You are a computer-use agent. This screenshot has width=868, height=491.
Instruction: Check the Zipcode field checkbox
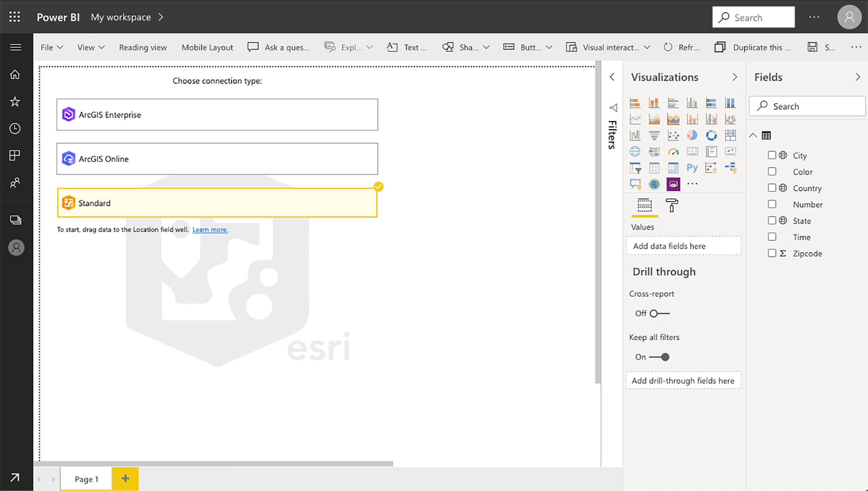click(x=772, y=253)
